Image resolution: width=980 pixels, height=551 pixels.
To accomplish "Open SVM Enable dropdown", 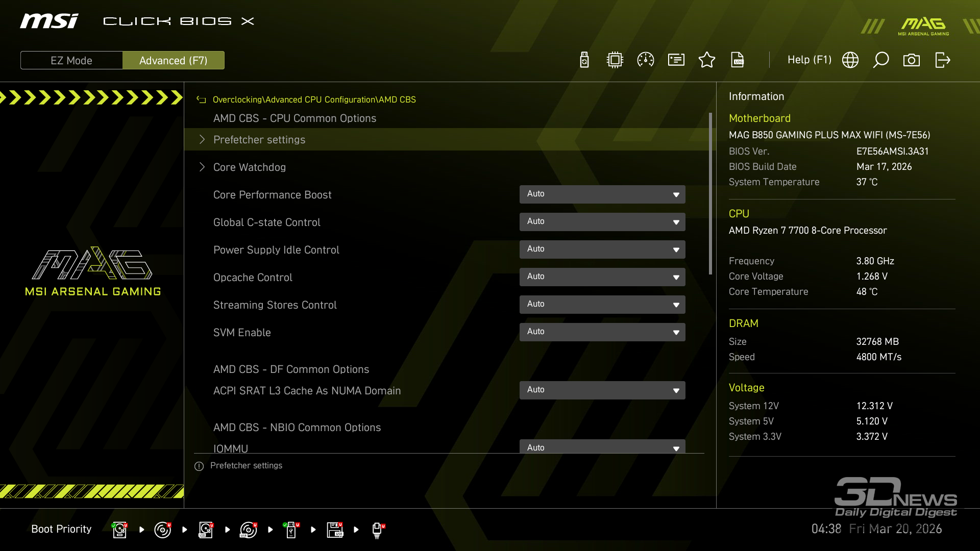I will (x=602, y=332).
